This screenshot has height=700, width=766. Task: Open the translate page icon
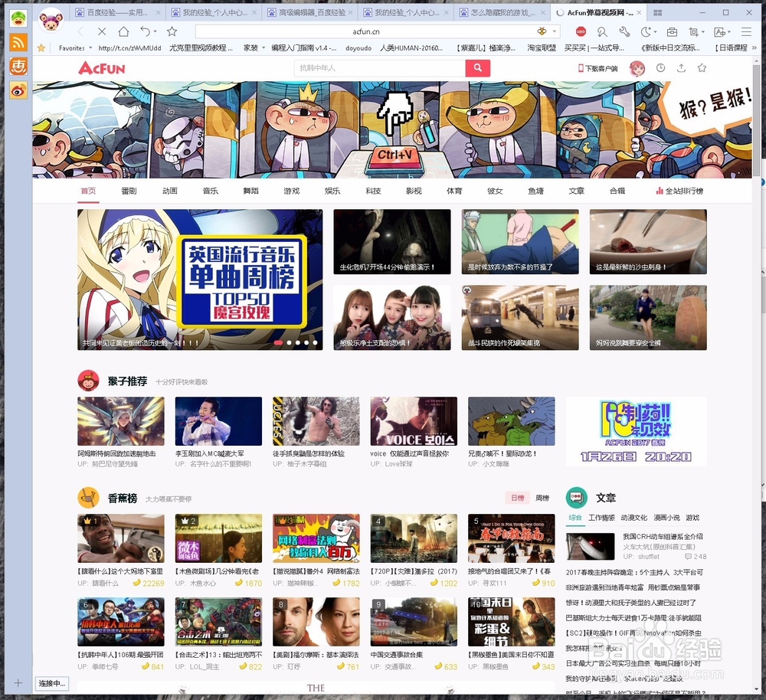click(719, 31)
